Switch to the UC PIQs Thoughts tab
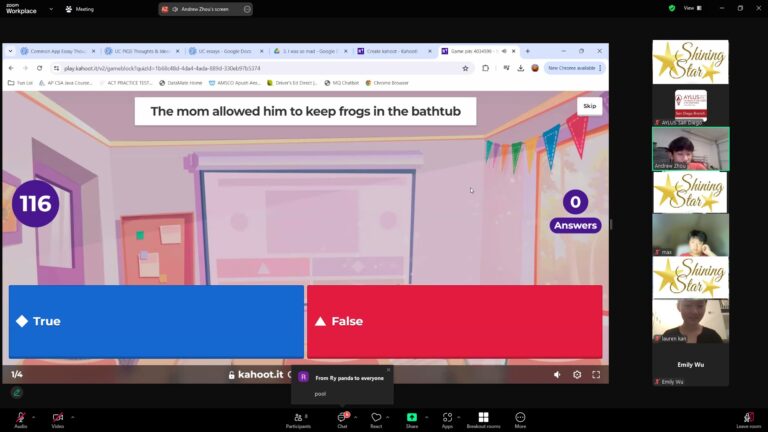 pyautogui.click(x=142, y=51)
